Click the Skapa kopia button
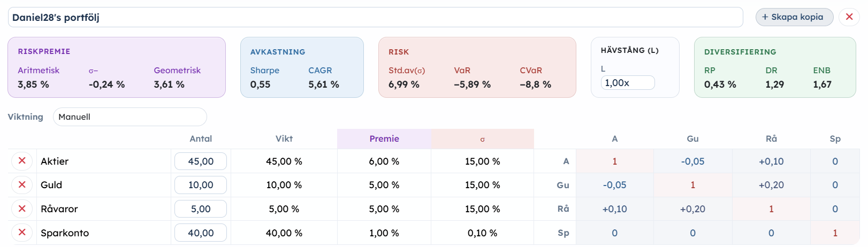The image size is (868, 247). pos(794,17)
